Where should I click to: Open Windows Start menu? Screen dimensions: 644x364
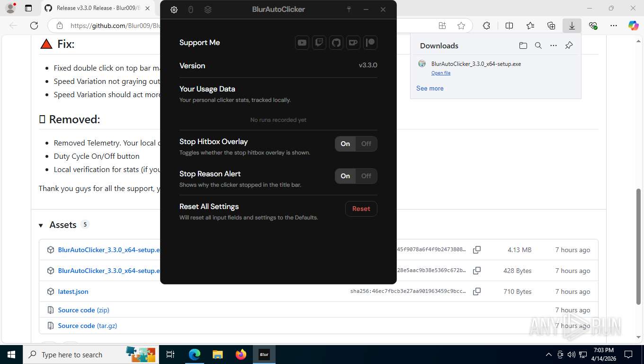(11, 355)
